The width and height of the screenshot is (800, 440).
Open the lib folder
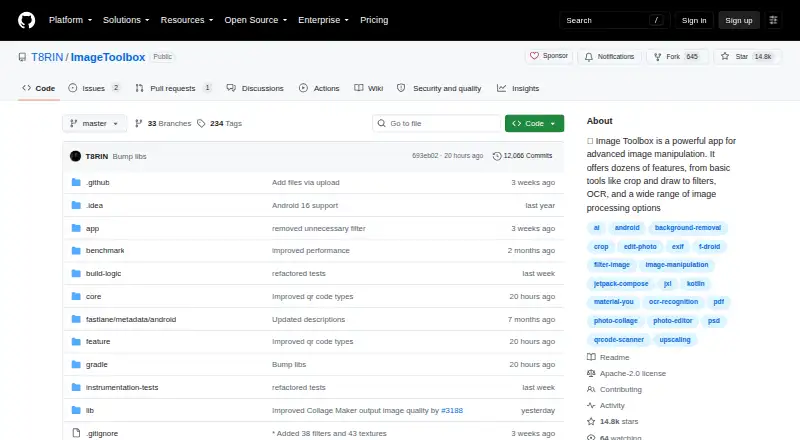point(90,410)
